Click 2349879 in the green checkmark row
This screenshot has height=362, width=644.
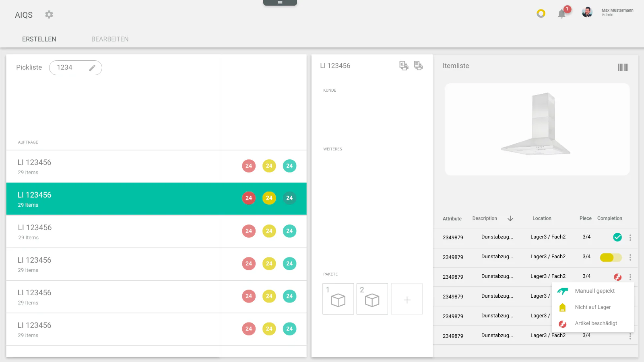[453, 238]
